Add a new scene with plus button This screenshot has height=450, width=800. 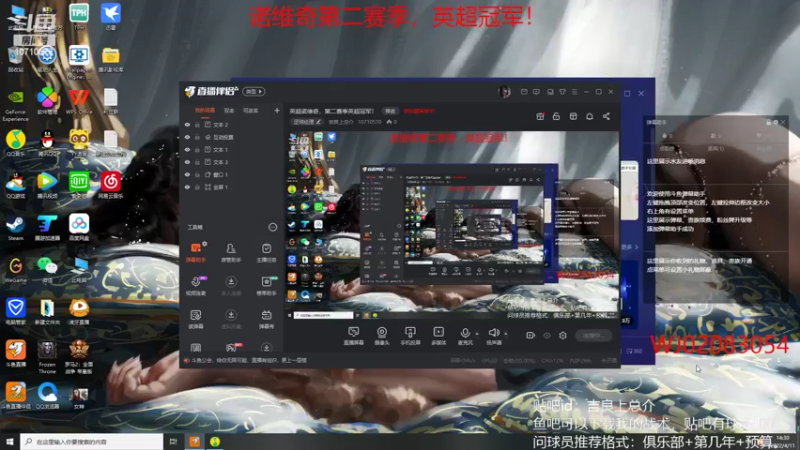[277, 110]
